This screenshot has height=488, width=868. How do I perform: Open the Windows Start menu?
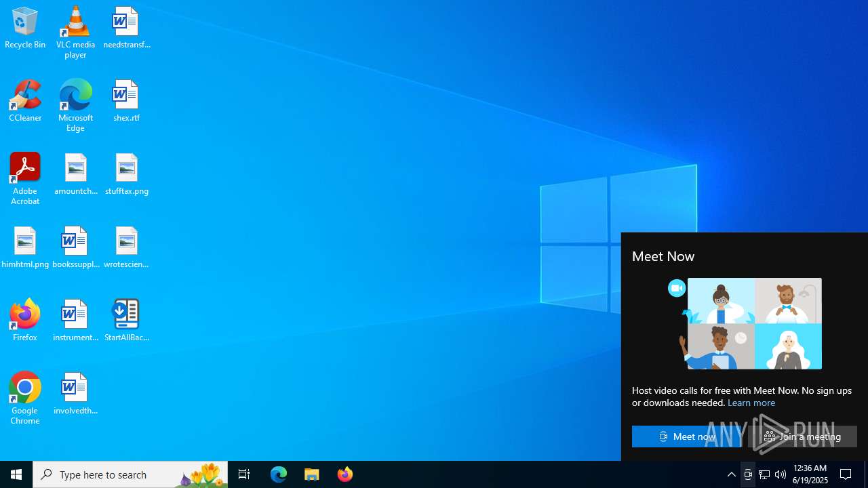(x=16, y=474)
